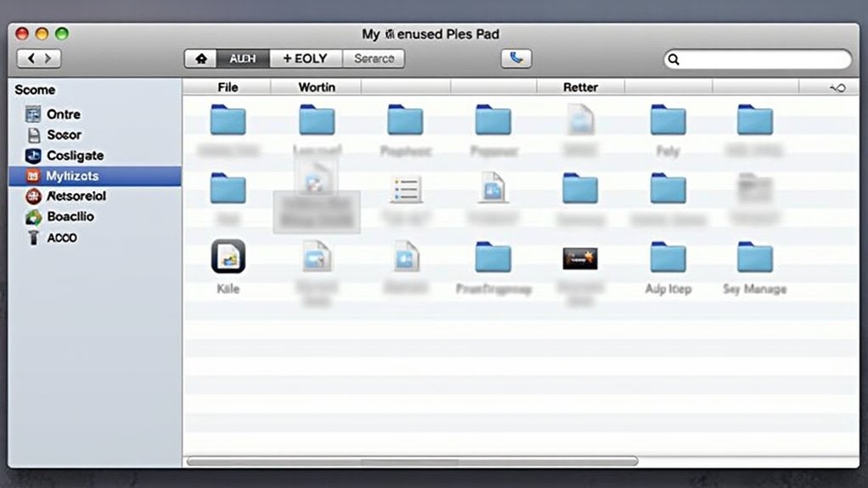Click the Retter column header

tap(580, 87)
